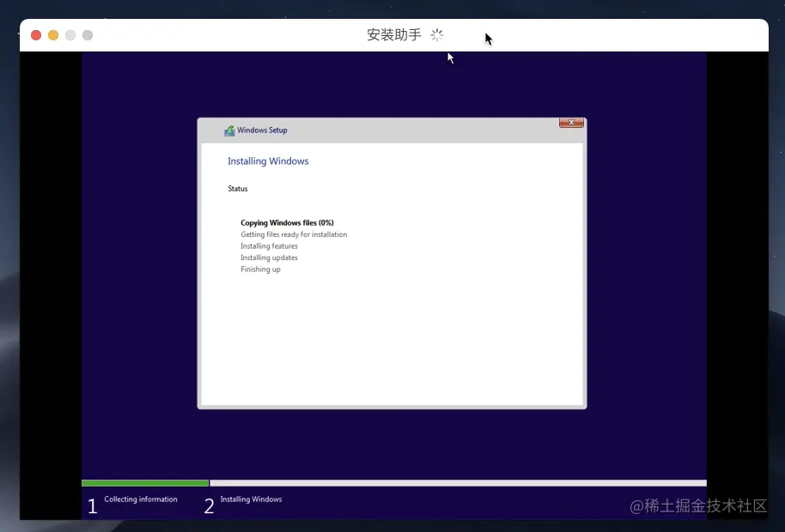Minimize the 安装助手 window with yellow button
This screenshot has height=532, width=785.
53,35
